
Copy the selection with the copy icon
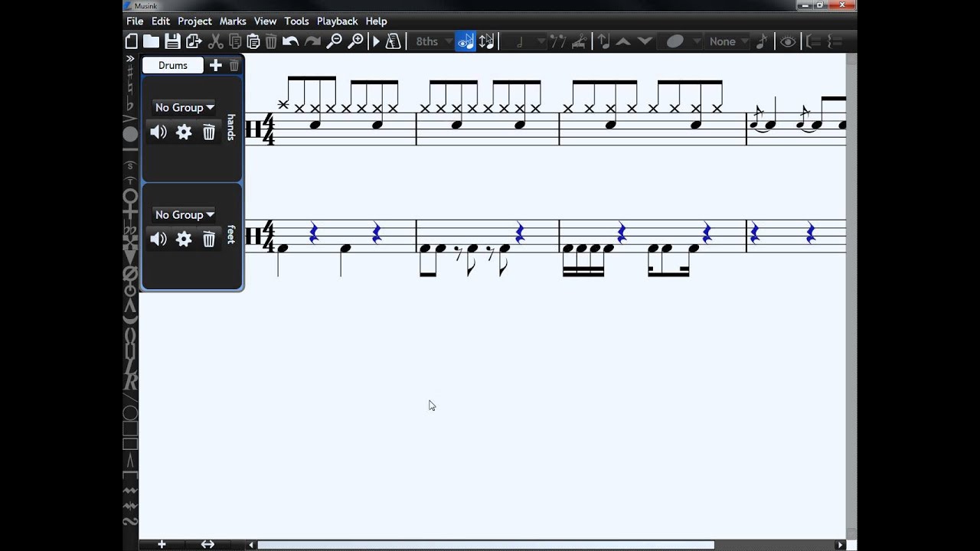coord(235,41)
